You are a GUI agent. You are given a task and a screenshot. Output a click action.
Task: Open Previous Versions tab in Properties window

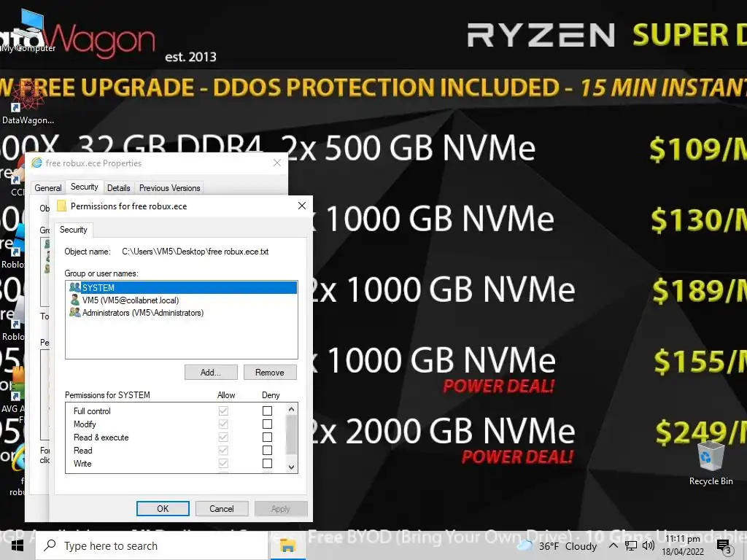pyautogui.click(x=169, y=188)
